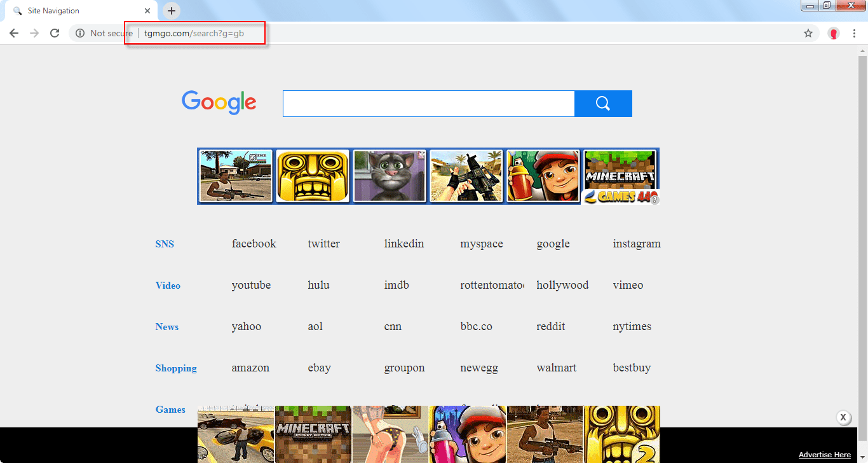868x463 pixels.
Task: Open the Subway Surfers banner game
Action: pos(543,176)
